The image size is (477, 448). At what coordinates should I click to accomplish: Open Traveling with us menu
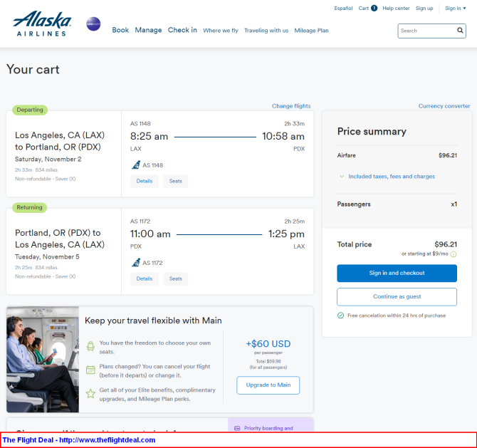(x=266, y=31)
